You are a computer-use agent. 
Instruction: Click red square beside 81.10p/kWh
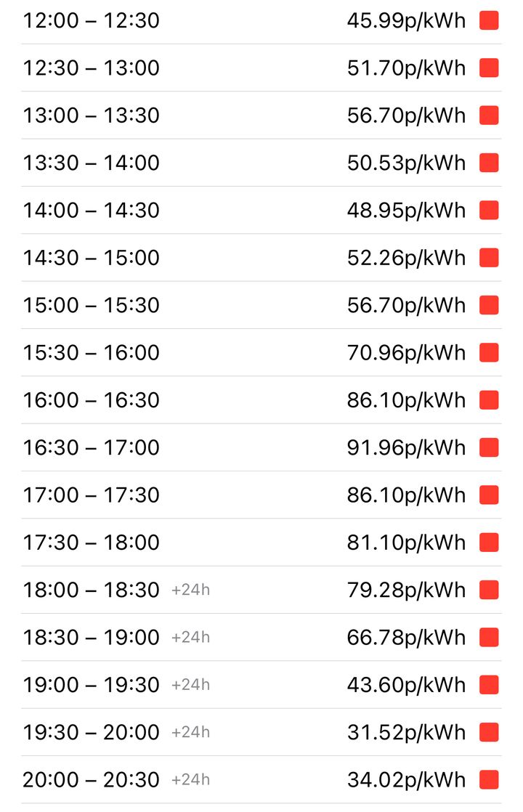(489, 543)
